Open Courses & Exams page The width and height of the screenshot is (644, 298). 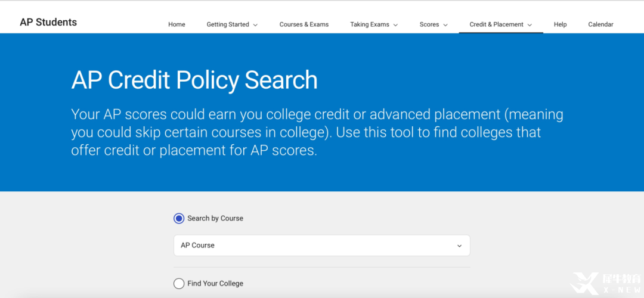click(x=304, y=24)
